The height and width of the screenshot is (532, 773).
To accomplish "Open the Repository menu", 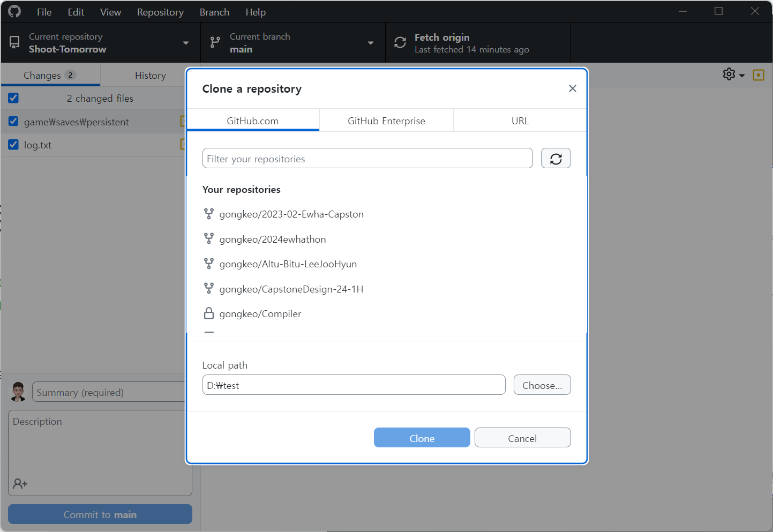I will tap(160, 12).
